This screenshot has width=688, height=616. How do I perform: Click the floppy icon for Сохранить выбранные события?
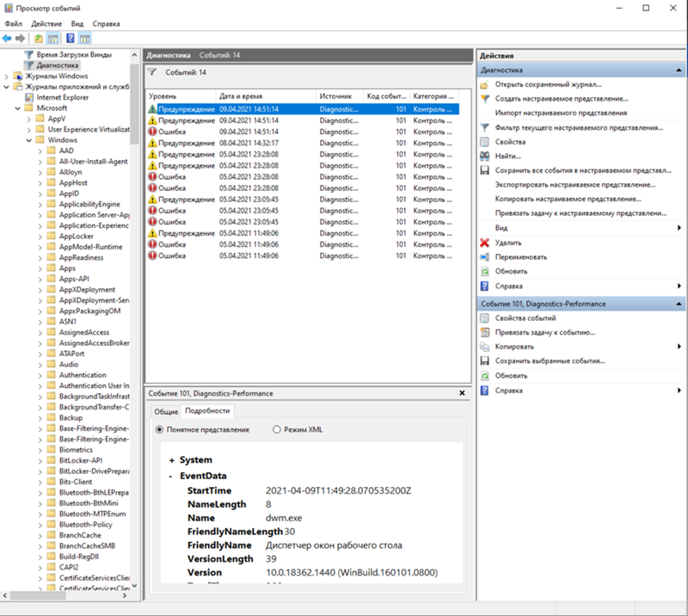[x=484, y=360]
